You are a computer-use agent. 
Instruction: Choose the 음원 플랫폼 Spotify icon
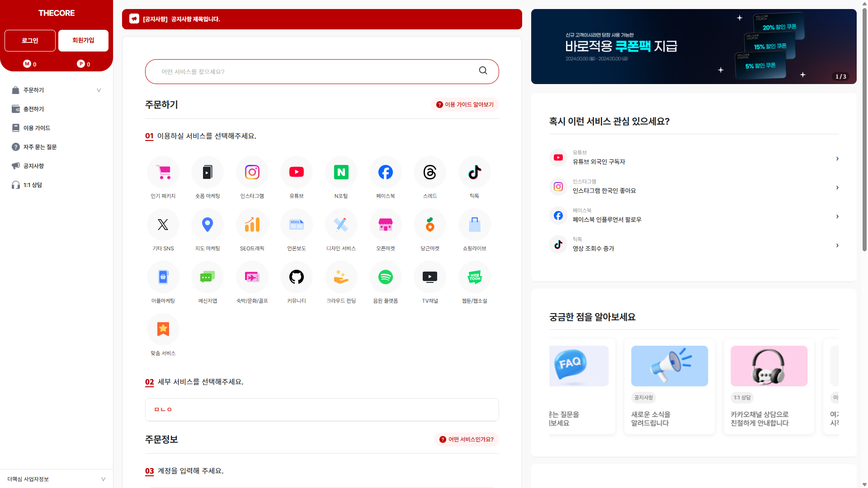point(386,277)
